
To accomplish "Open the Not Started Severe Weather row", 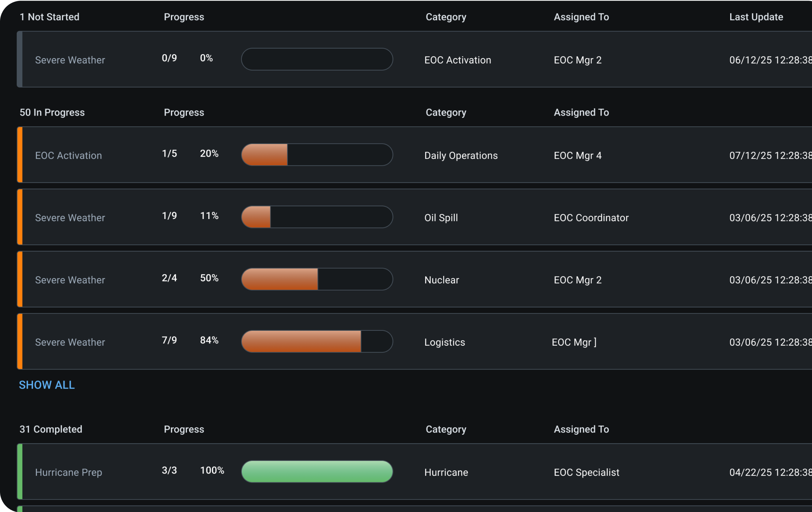I will pos(70,60).
